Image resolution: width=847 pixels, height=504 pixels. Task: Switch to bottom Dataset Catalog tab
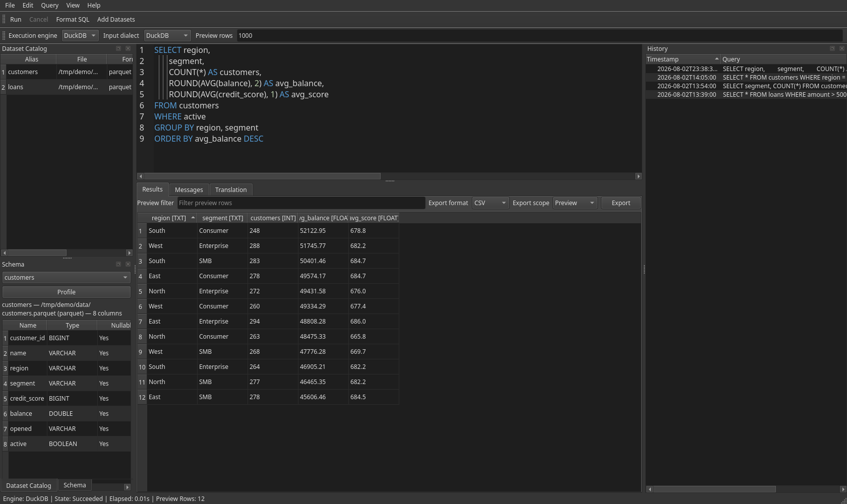29,485
